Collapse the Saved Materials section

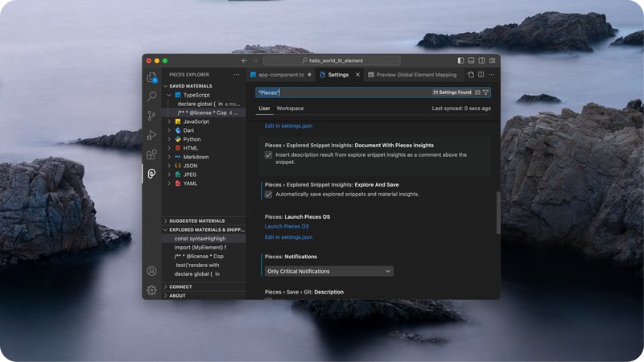[166, 86]
